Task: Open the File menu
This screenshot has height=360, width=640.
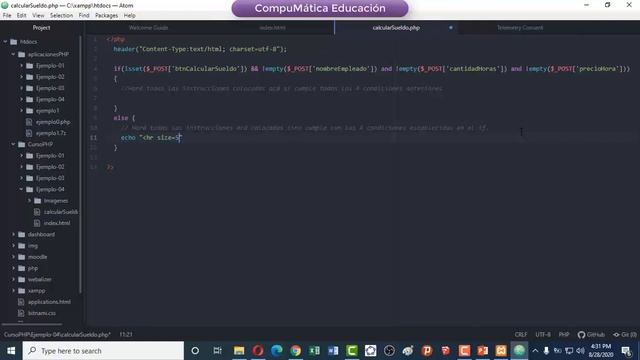Action: pyautogui.click(x=7, y=16)
